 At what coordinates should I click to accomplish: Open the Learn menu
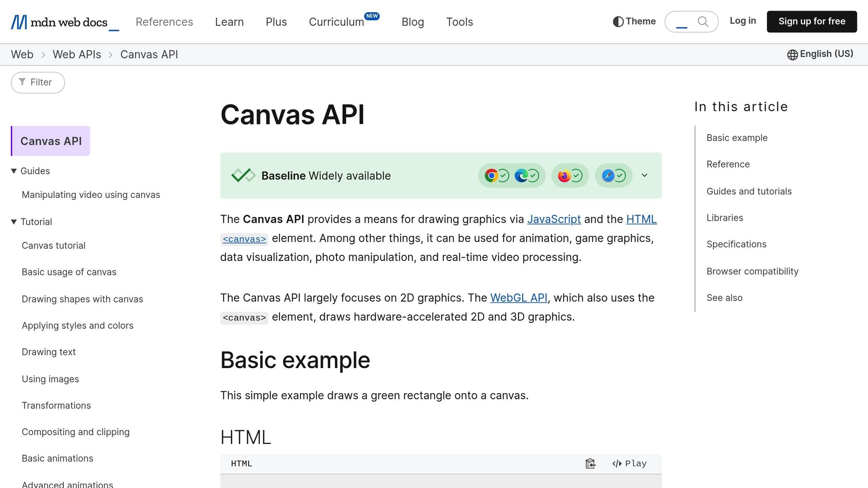pos(229,22)
